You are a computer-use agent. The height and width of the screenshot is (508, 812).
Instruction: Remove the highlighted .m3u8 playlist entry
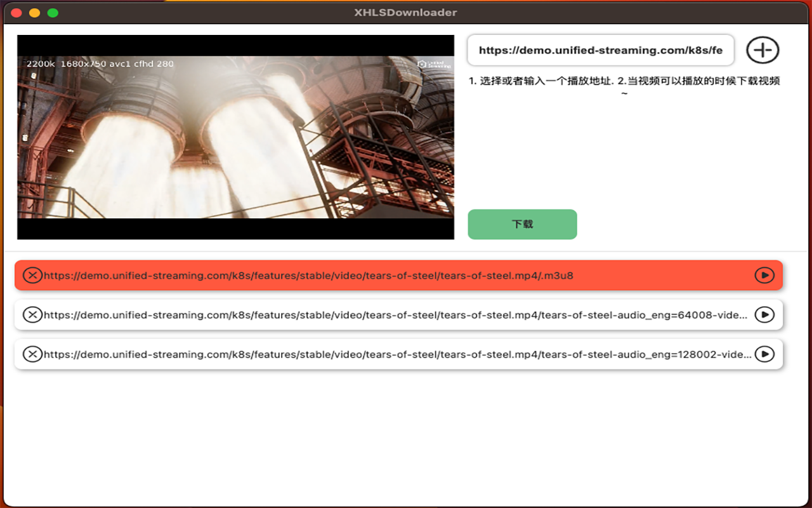coord(33,275)
